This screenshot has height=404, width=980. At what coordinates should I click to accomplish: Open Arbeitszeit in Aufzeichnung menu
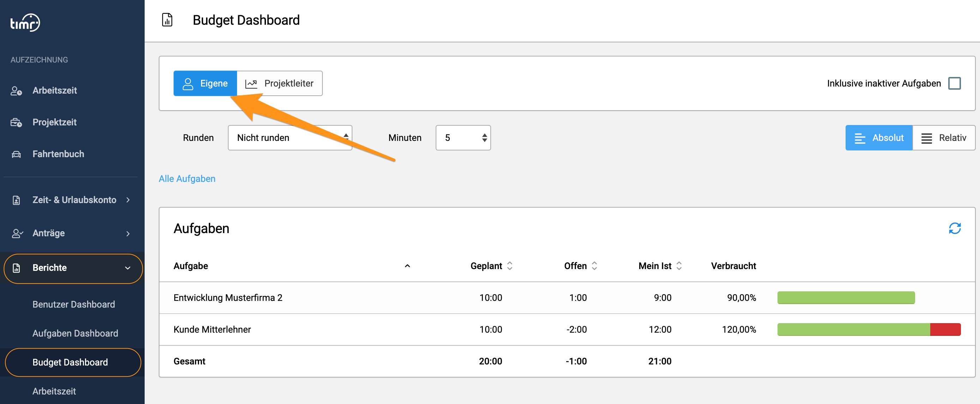(54, 91)
